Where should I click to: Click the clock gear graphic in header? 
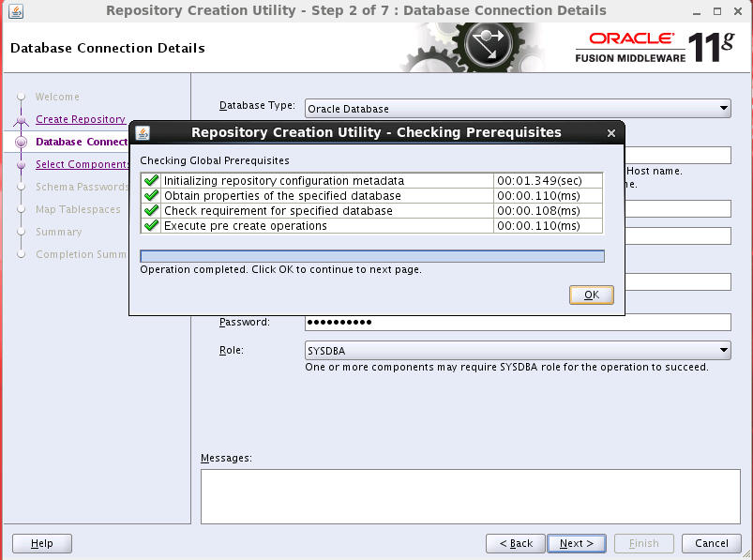tap(488, 47)
